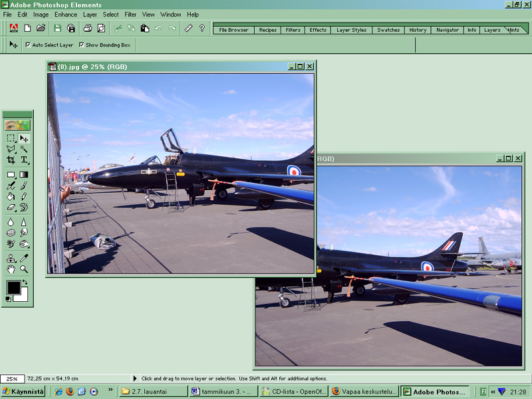The image size is (532, 399).
Task: Open Help via the question mark icon
Action: pos(202,28)
